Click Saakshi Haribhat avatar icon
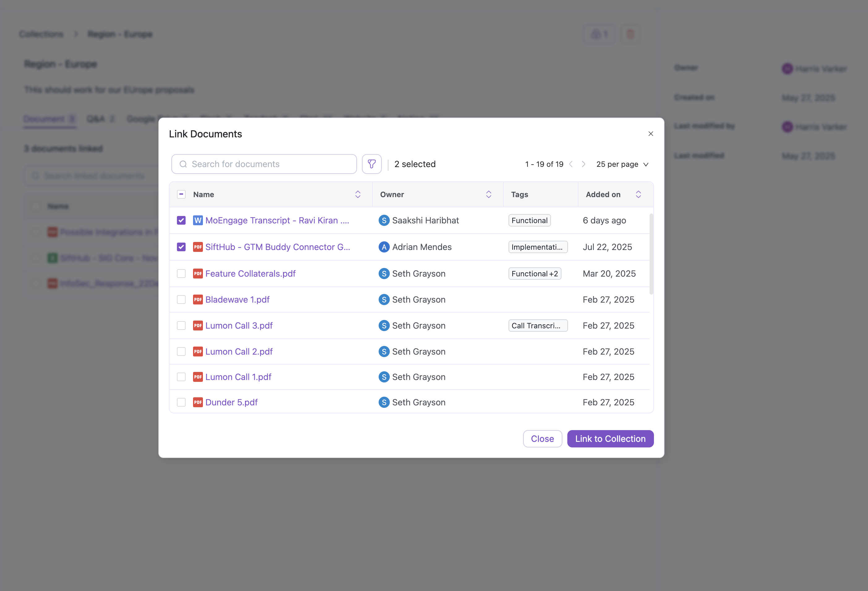Viewport: 868px width, 591px height. [x=384, y=220]
